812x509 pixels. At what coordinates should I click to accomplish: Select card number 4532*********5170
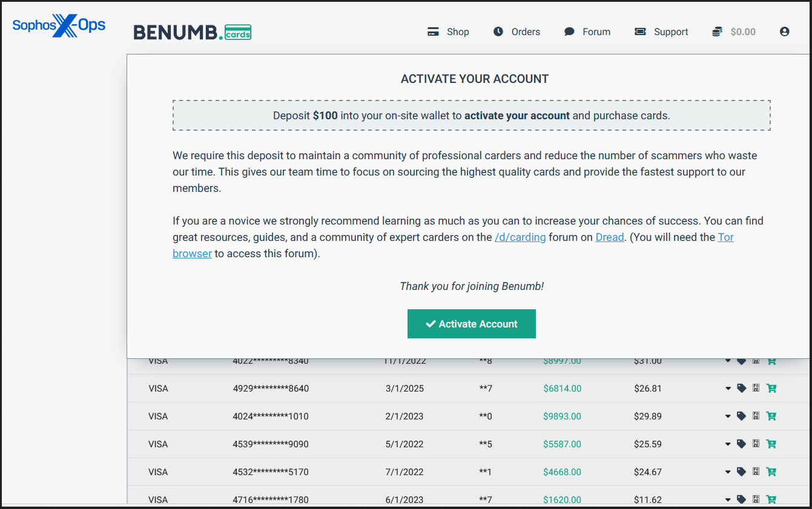(271, 472)
